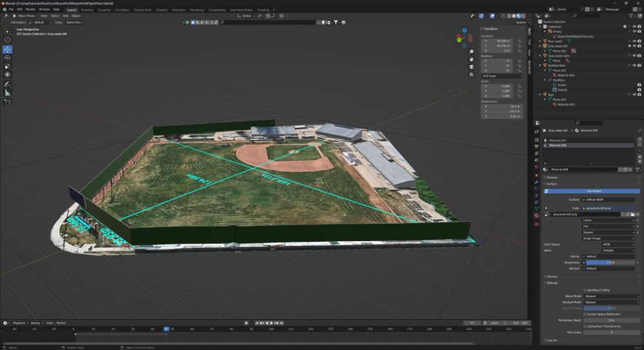The image size is (644, 350).
Task: Select the Scale tool
Action: click(7, 66)
